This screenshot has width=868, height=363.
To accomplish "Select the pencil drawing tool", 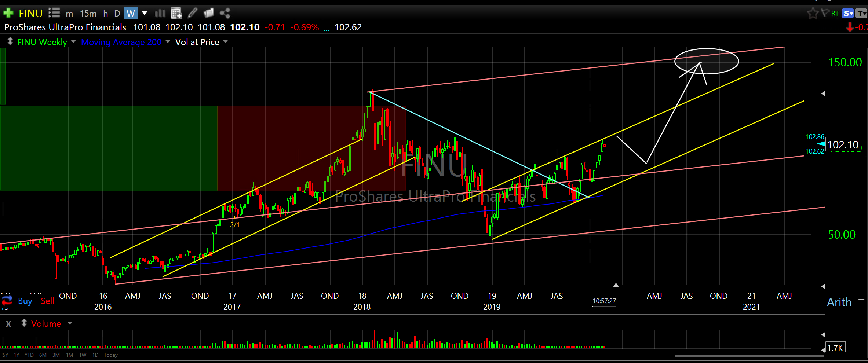I will point(193,13).
